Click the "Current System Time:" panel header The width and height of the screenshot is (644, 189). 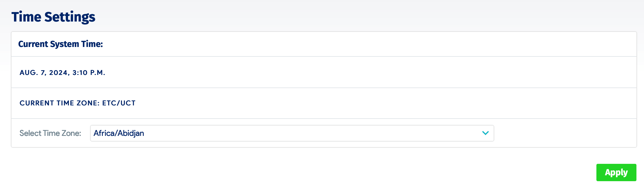(x=60, y=44)
